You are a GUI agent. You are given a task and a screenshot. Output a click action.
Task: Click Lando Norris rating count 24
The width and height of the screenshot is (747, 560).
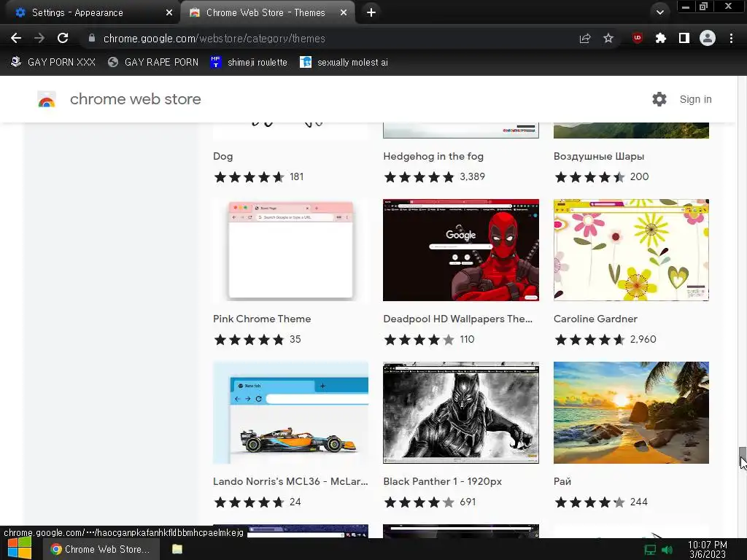pyautogui.click(x=295, y=502)
